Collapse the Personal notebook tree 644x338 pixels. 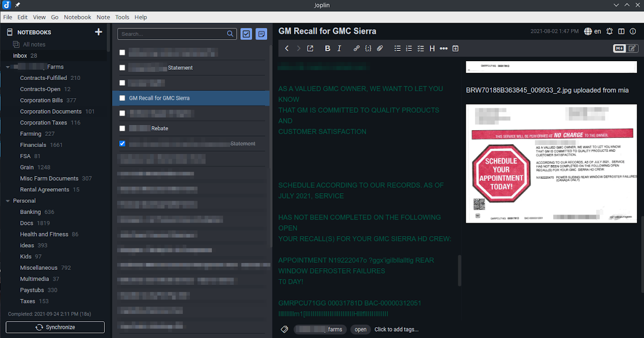click(8, 201)
